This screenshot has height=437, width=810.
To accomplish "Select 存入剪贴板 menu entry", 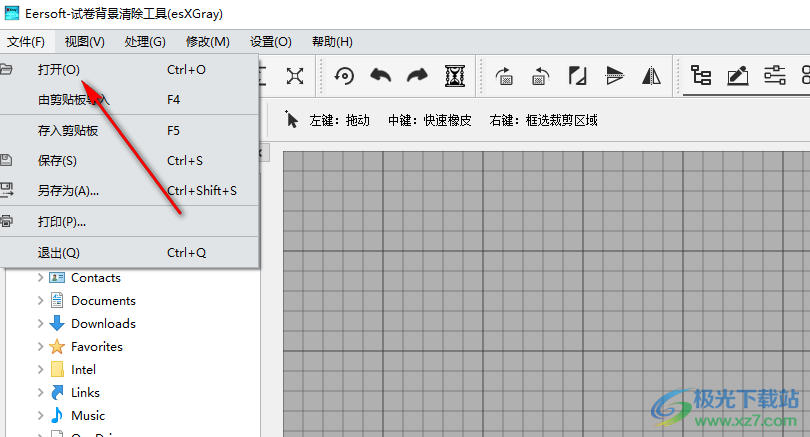I will (129, 131).
